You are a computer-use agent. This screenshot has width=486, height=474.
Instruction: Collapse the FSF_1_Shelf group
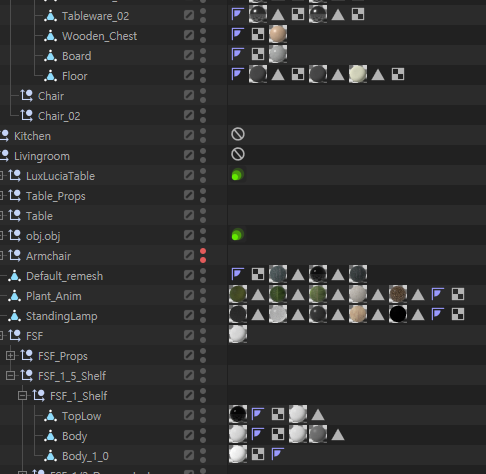point(22,396)
